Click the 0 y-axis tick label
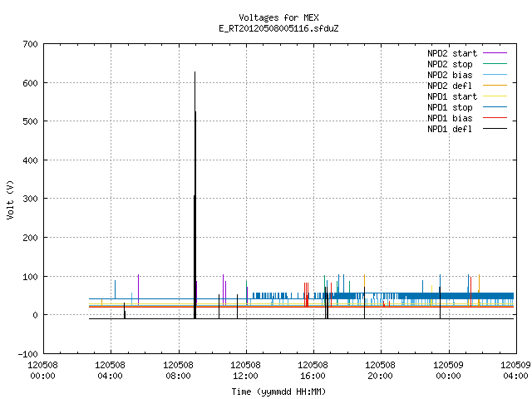532x399 pixels. (x=35, y=315)
